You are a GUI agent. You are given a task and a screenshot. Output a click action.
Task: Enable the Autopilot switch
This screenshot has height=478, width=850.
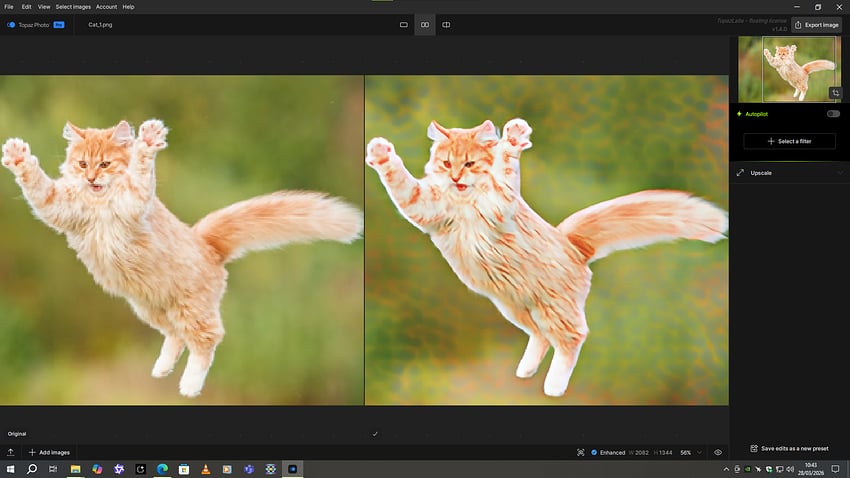832,114
